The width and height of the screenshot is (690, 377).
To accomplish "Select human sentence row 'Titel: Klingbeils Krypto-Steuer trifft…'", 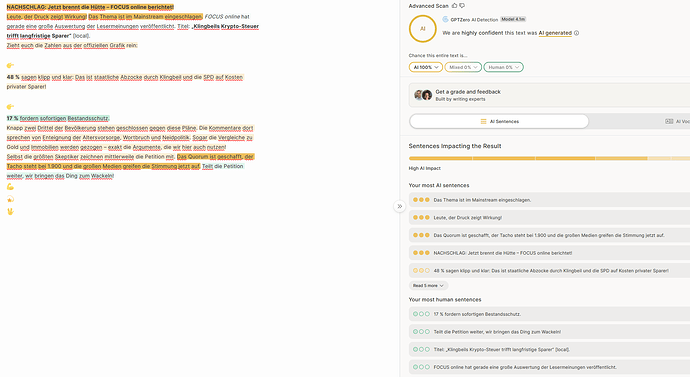I will 549,349.
